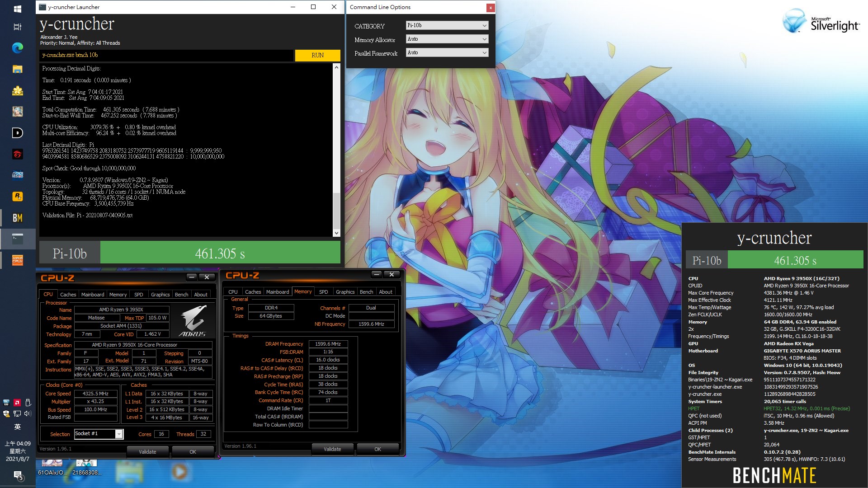This screenshot has width=868, height=488.
Task: Open network settings tray icon
Action: [x=17, y=413]
